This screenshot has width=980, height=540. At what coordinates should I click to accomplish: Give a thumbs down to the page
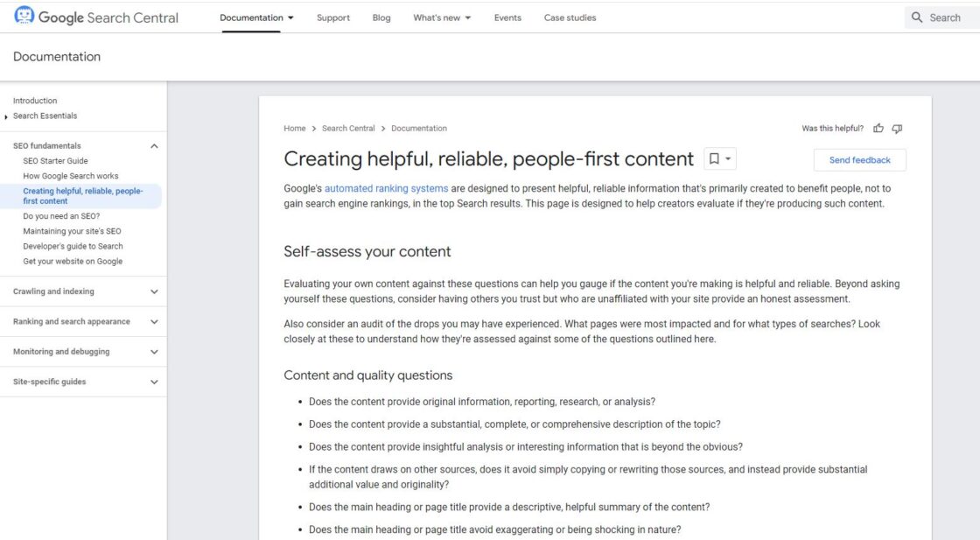[x=895, y=128]
